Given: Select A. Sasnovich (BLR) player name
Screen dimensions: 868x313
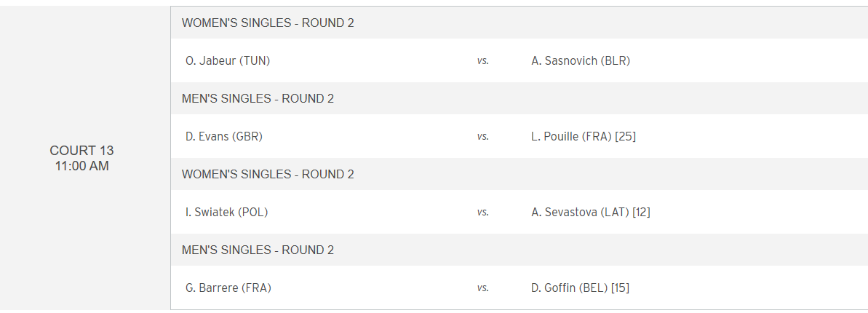Looking at the screenshot, I should click(x=581, y=61).
